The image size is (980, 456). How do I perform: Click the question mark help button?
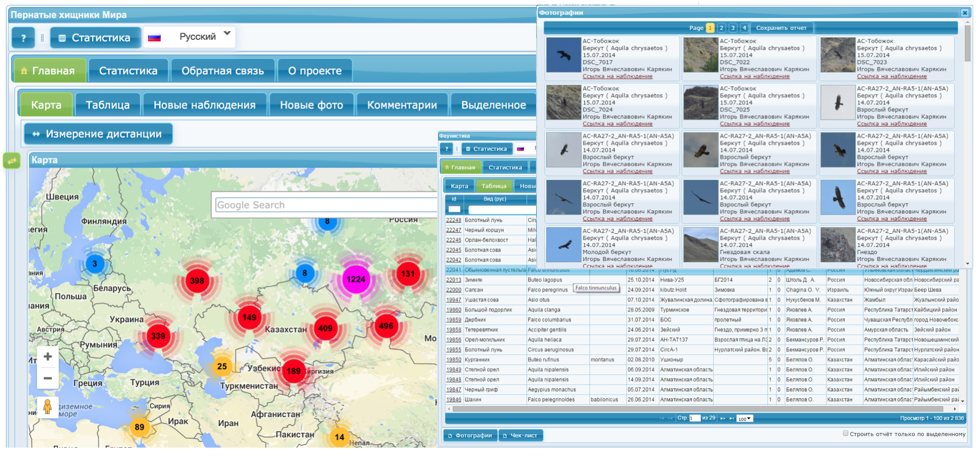tap(23, 38)
